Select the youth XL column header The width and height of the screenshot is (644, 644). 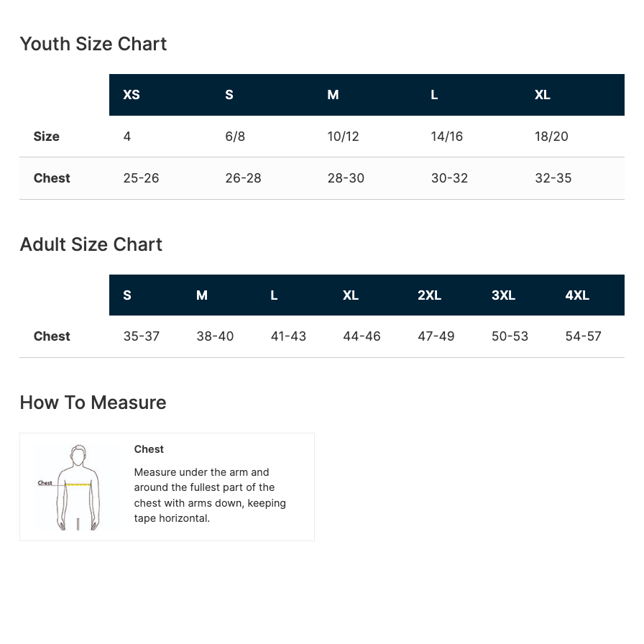click(x=543, y=95)
